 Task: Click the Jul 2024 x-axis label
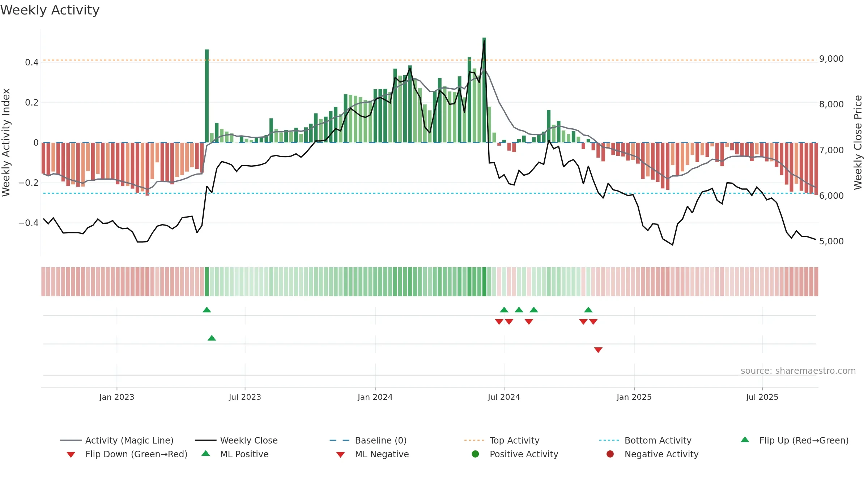coord(504,397)
